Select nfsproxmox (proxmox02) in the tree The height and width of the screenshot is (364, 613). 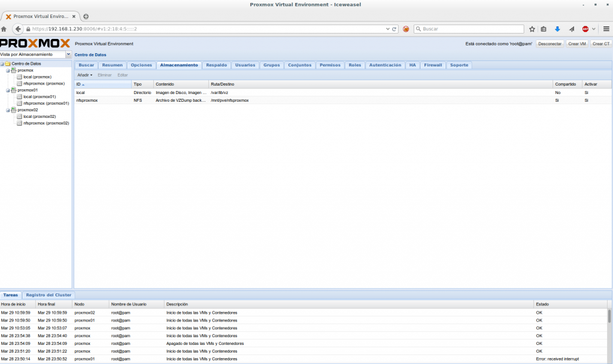[x=45, y=123]
